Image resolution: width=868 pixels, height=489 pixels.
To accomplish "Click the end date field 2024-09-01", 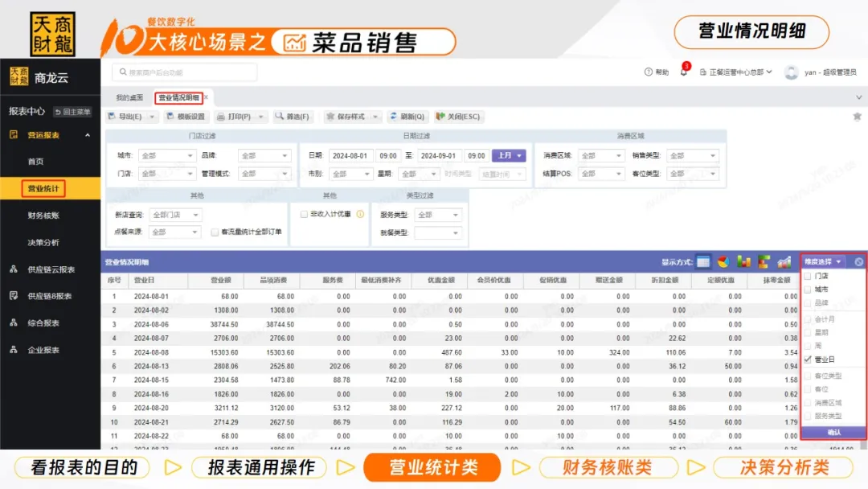I will 440,155.
